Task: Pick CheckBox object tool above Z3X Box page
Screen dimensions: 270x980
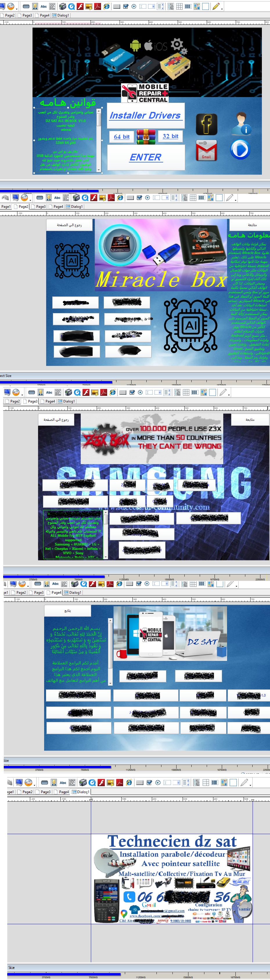Action: coord(132,392)
